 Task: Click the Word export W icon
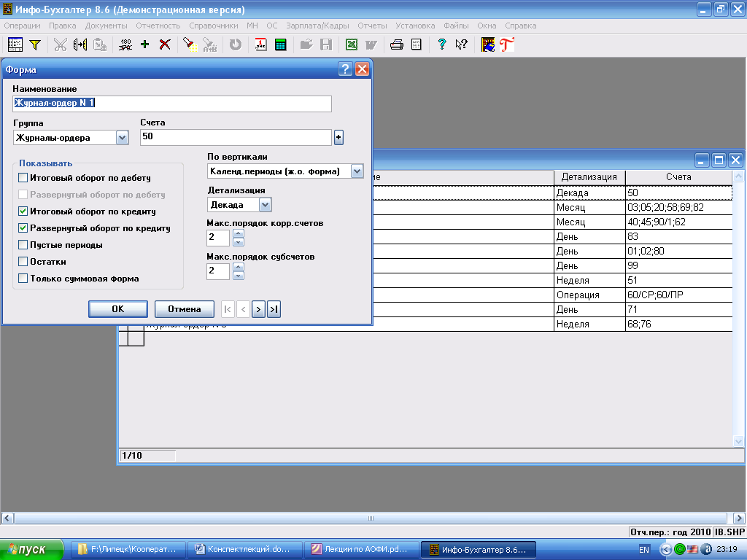click(x=371, y=44)
